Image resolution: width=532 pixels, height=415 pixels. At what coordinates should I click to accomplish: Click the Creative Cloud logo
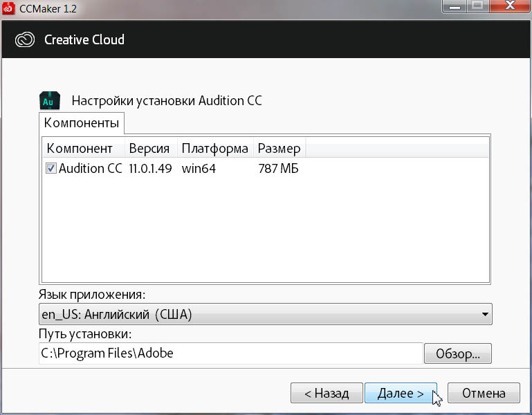(25, 39)
